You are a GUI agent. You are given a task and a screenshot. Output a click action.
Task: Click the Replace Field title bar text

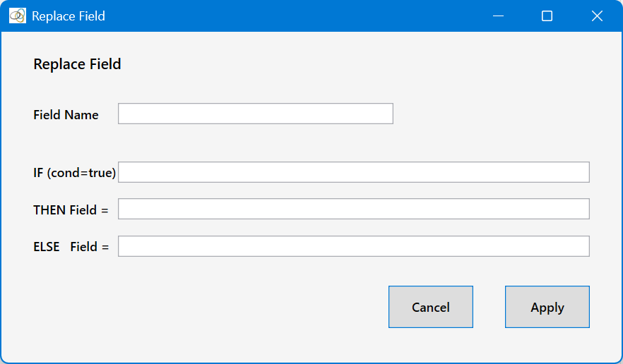tap(69, 16)
